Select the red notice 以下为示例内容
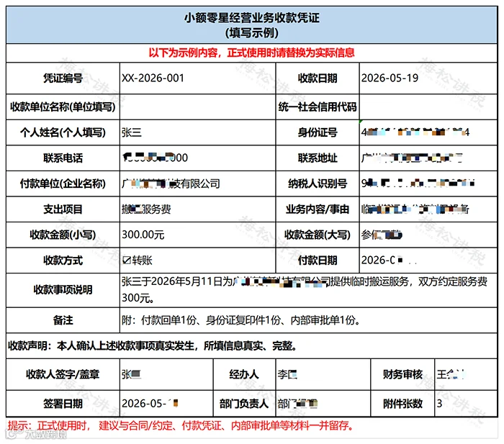Viewport: 504px width, 444px height. [x=252, y=53]
